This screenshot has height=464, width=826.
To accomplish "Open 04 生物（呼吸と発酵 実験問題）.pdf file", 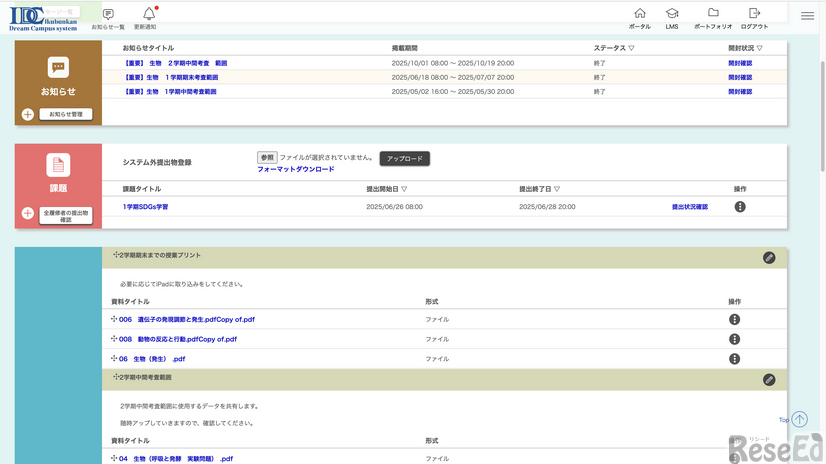I will tap(176, 459).
